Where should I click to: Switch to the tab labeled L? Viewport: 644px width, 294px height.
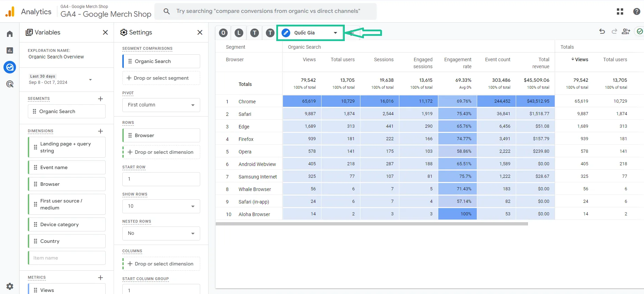point(239,33)
